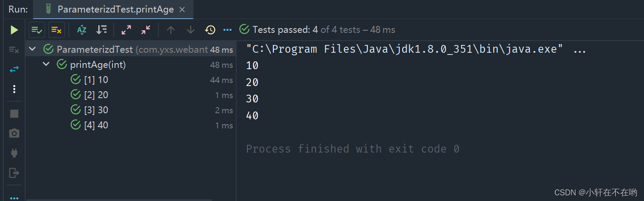Open test history clock icon
The width and height of the screenshot is (644, 201).
tap(210, 30)
